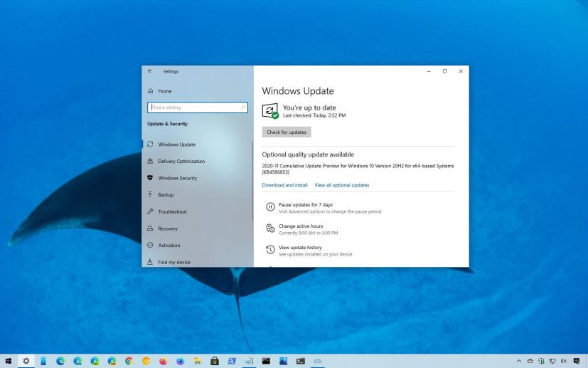The image size is (588, 368).
Task: Click the 'Find a setting' search box
Action: [198, 107]
